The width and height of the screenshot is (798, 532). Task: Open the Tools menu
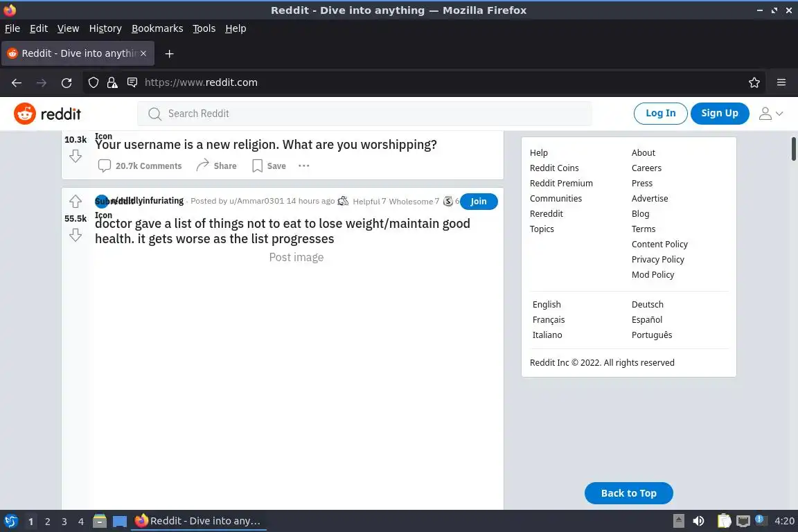pos(204,28)
